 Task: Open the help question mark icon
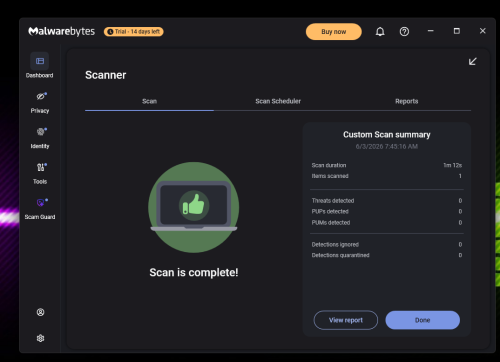[404, 32]
